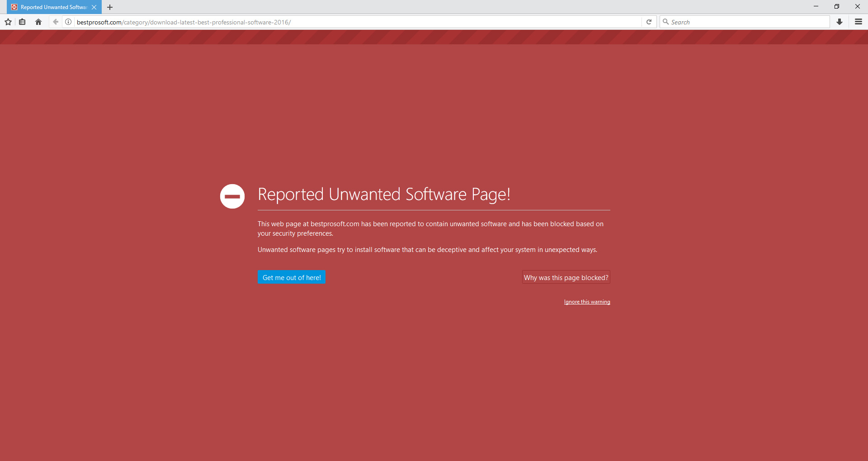Click the white blocked warning circle icon
The height and width of the screenshot is (461, 868).
[x=232, y=196]
